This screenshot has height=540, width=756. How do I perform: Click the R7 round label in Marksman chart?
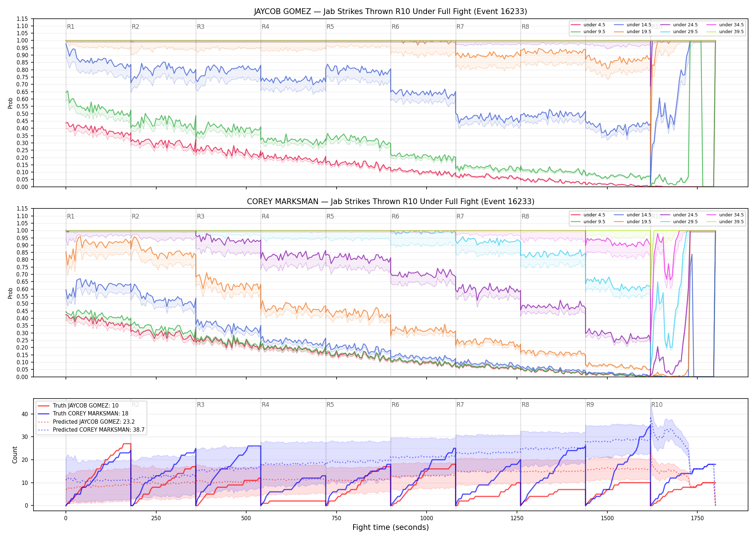coord(460,216)
